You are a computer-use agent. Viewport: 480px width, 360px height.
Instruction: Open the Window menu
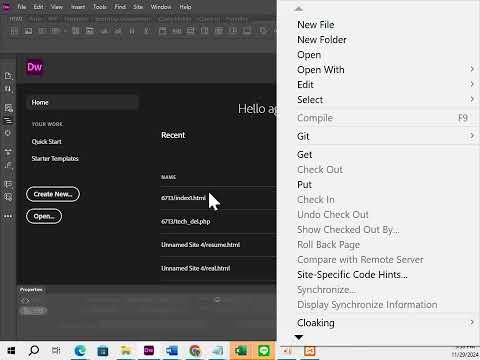click(161, 7)
